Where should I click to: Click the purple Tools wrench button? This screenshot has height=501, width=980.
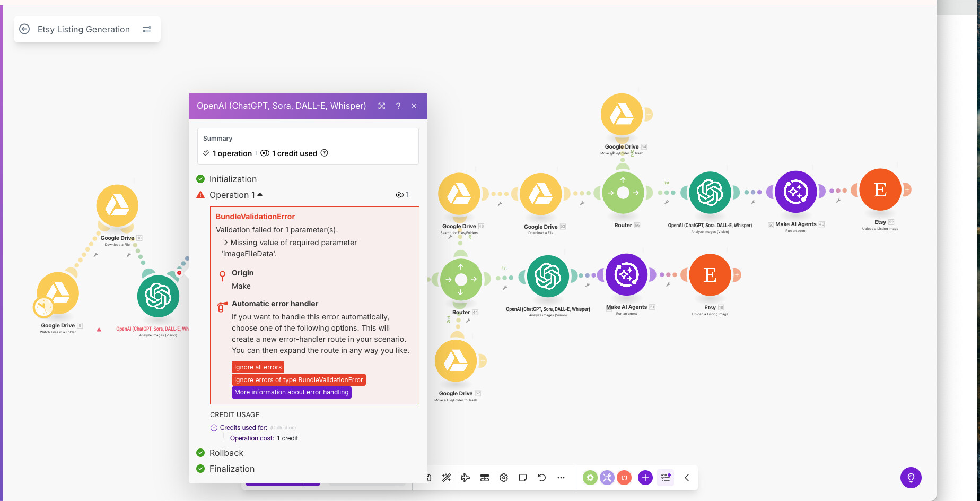(x=607, y=478)
